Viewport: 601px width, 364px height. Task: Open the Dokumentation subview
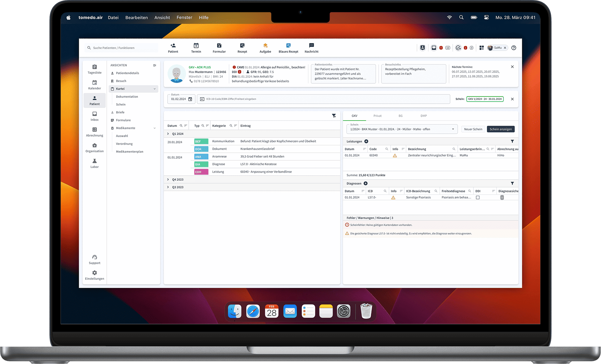(x=127, y=97)
